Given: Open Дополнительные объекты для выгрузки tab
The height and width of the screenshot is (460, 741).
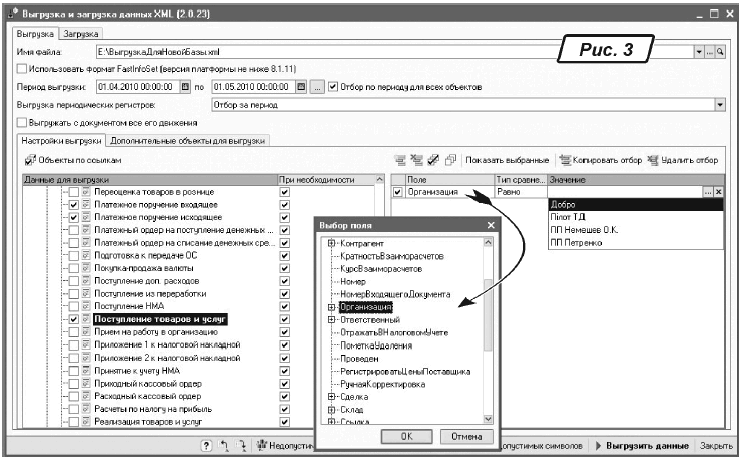Looking at the screenshot, I should tap(189, 141).
